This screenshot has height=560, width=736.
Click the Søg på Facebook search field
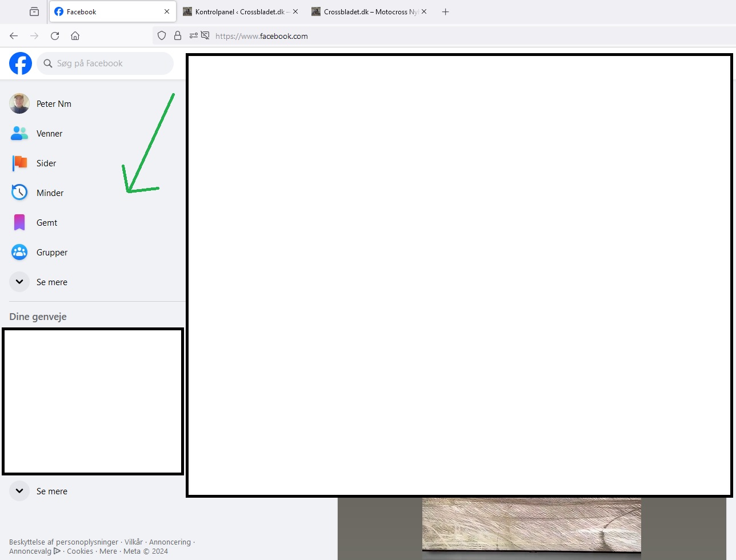tap(105, 63)
